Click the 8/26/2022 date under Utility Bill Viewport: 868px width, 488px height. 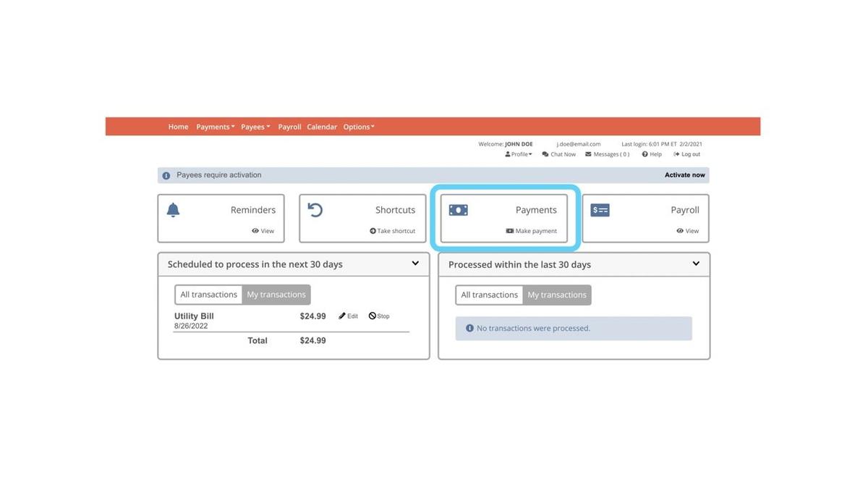click(x=191, y=326)
